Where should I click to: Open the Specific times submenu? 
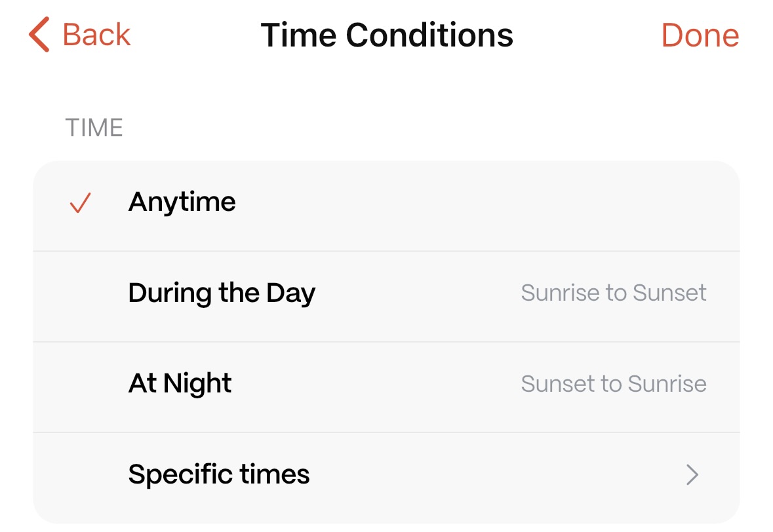pos(219,474)
